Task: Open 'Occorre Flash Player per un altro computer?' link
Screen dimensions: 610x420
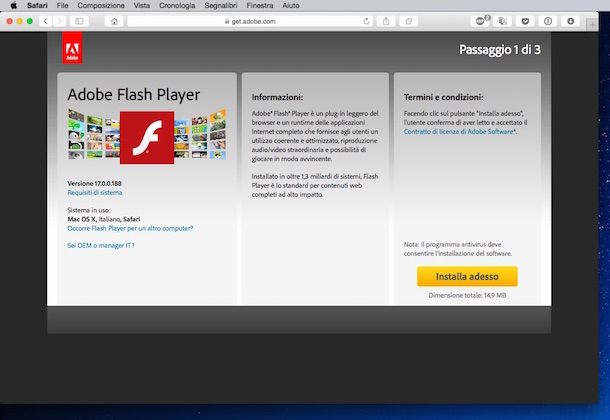Action: 130,228
